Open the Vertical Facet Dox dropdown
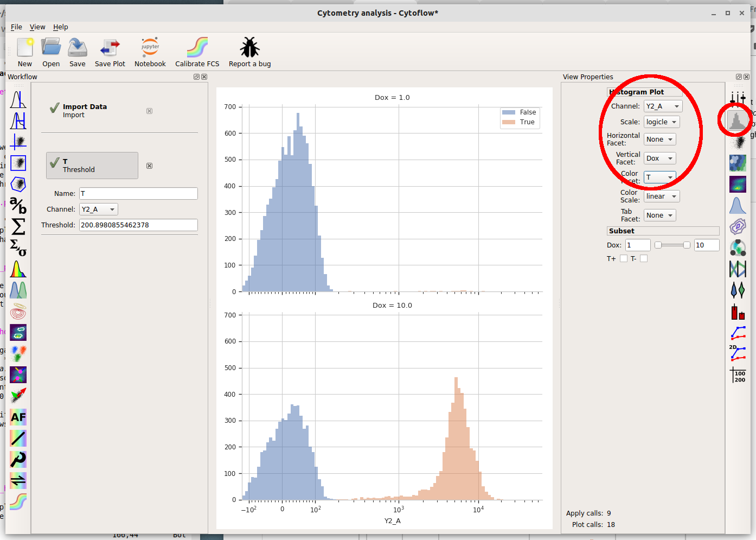Viewport: 756px width, 540px height. coord(660,158)
